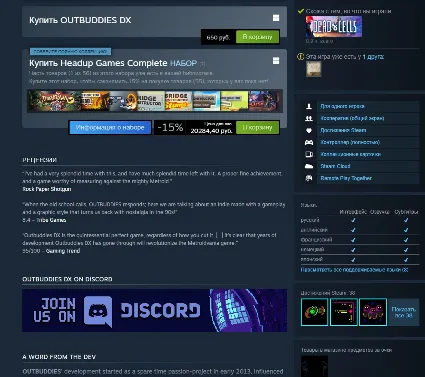Click the Интерфейс column header

(x=353, y=212)
